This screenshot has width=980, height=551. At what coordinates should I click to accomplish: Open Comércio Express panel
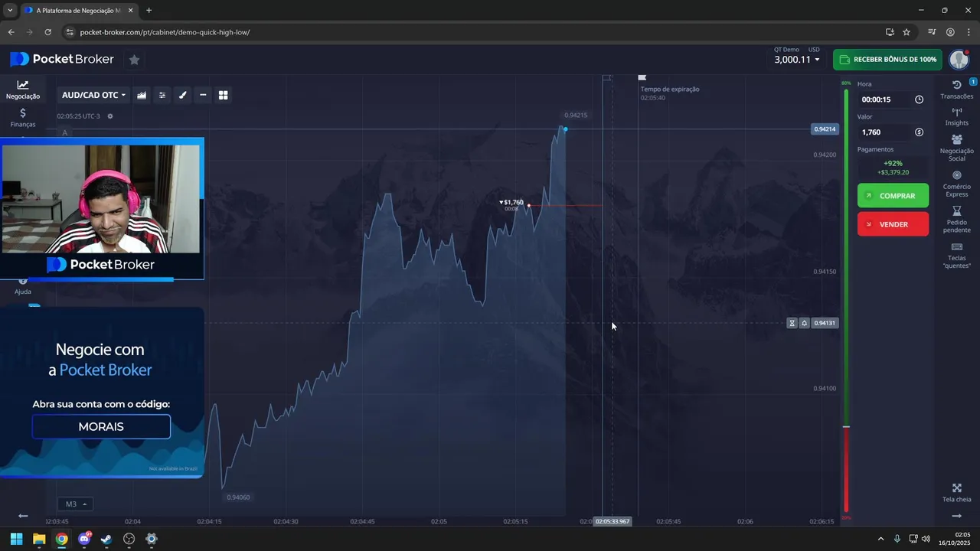coord(957,184)
